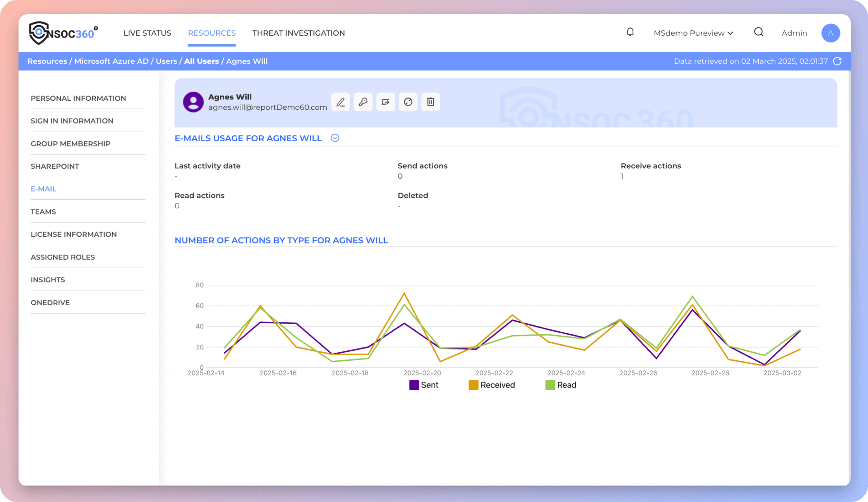Image resolution: width=868 pixels, height=502 pixels.
Task: Open the LIVE STATUS tab
Action: (147, 33)
